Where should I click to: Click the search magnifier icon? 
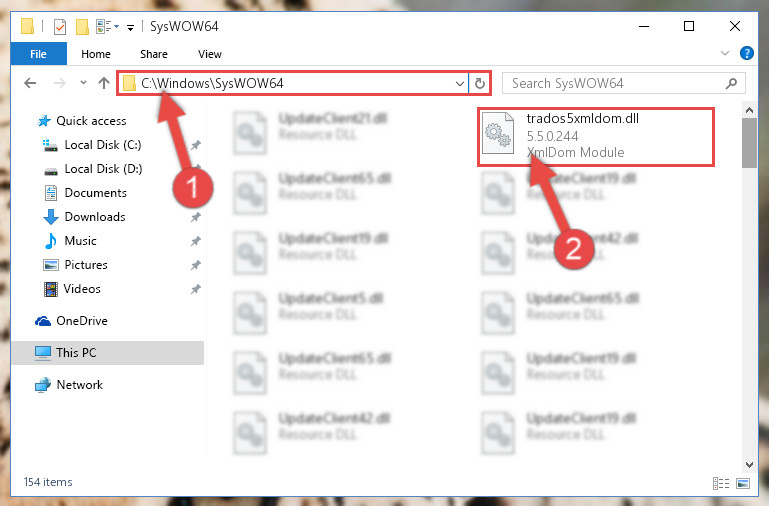coord(731,83)
